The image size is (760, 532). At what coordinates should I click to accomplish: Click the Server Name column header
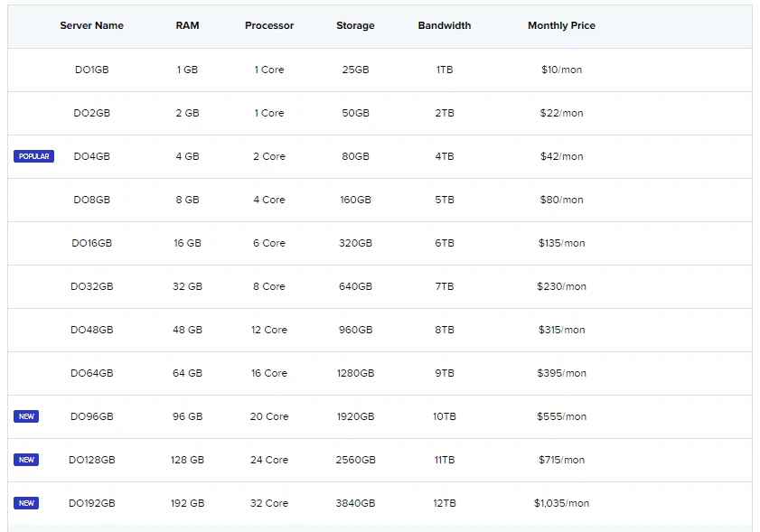[92, 25]
